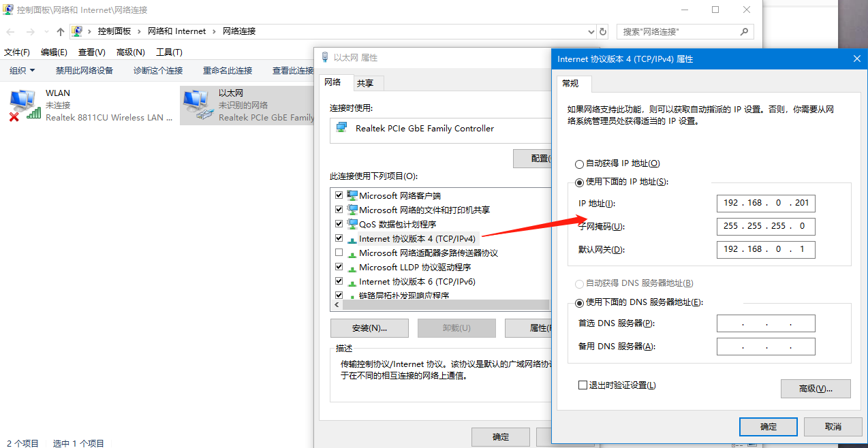Select 自动获得 IP 地址 radio button
This screenshot has height=448, width=868.
click(x=579, y=164)
